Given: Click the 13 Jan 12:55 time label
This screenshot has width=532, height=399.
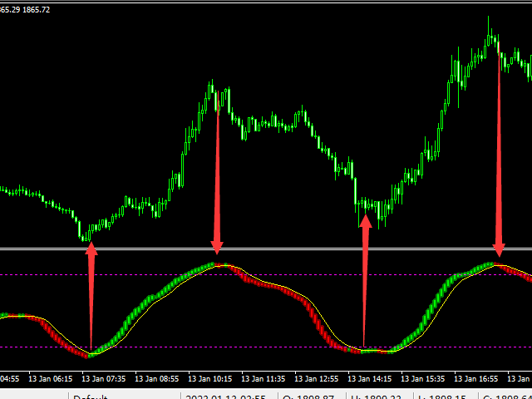Looking at the screenshot, I should 317,379.
